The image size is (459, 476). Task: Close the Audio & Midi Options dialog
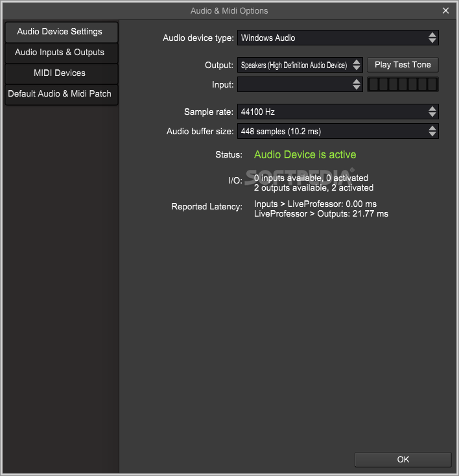point(445,10)
